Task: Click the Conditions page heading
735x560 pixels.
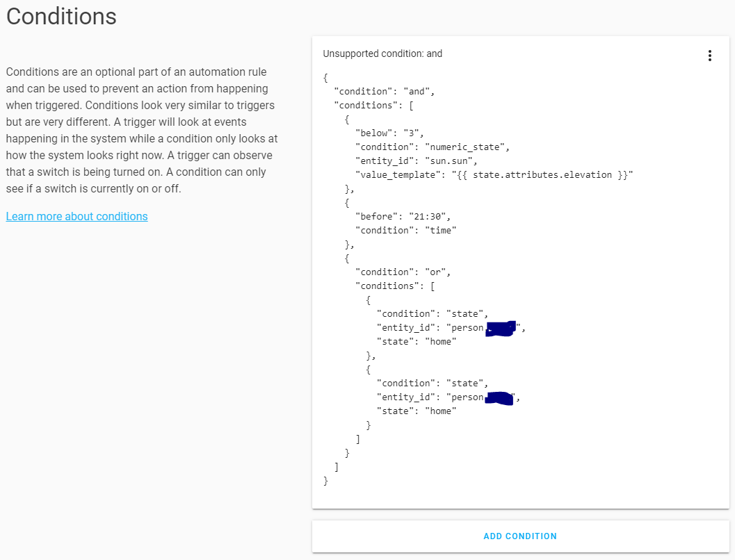Action: coord(60,16)
